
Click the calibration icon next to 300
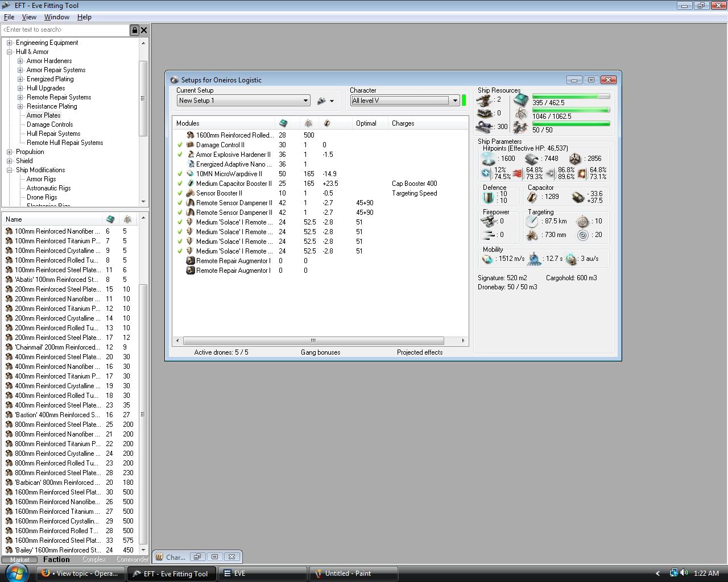tap(485, 126)
